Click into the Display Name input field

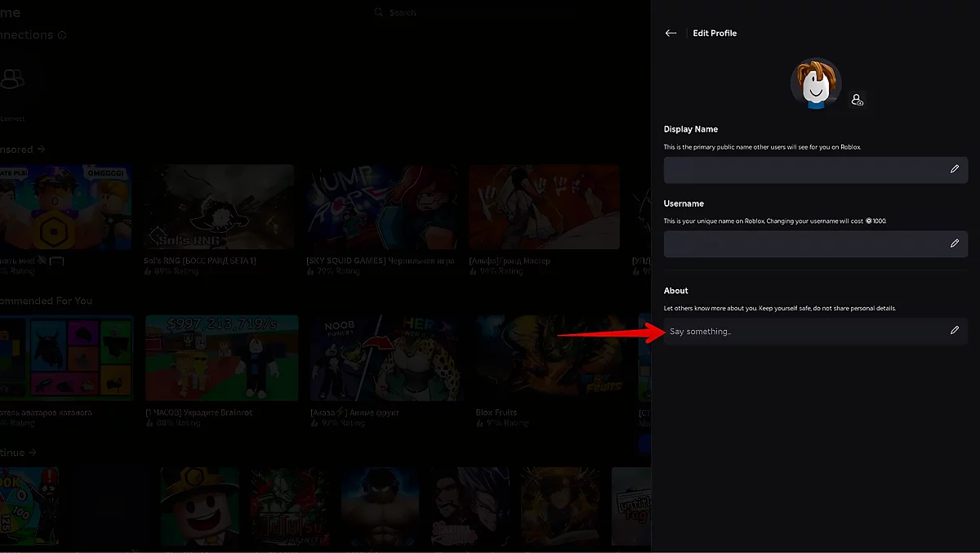tap(815, 170)
